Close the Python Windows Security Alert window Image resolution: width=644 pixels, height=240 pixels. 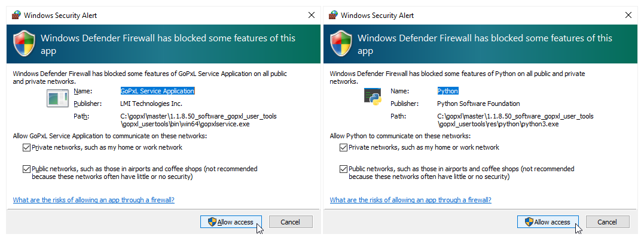628,15
